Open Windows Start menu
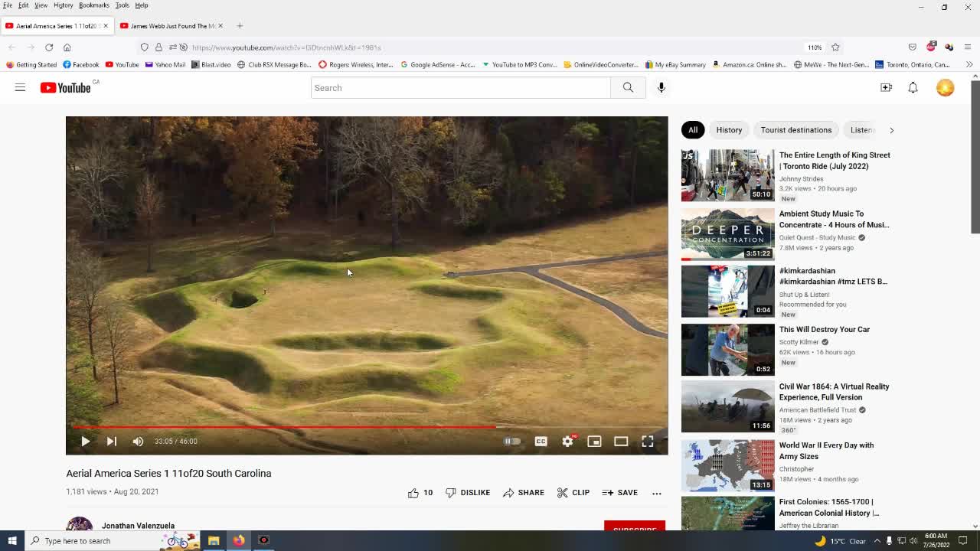The image size is (980, 551). (x=12, y=541)
